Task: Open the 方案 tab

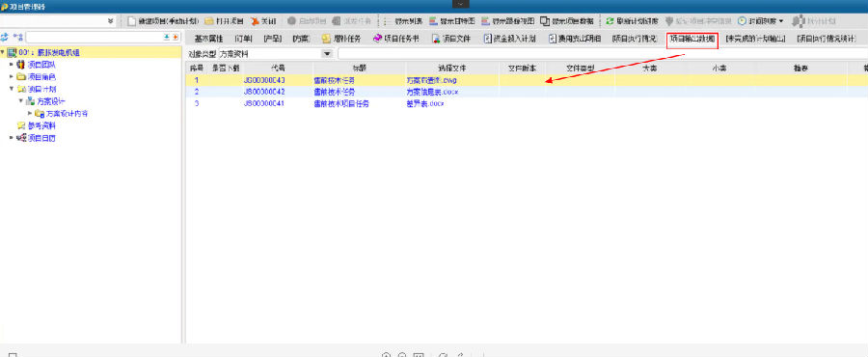Action: tap(301, 40)
